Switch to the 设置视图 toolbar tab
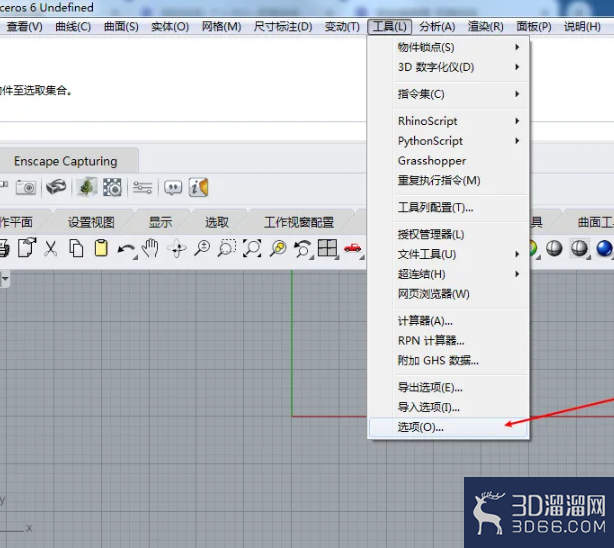The image size is (614, 548). [x=91, y=222]
